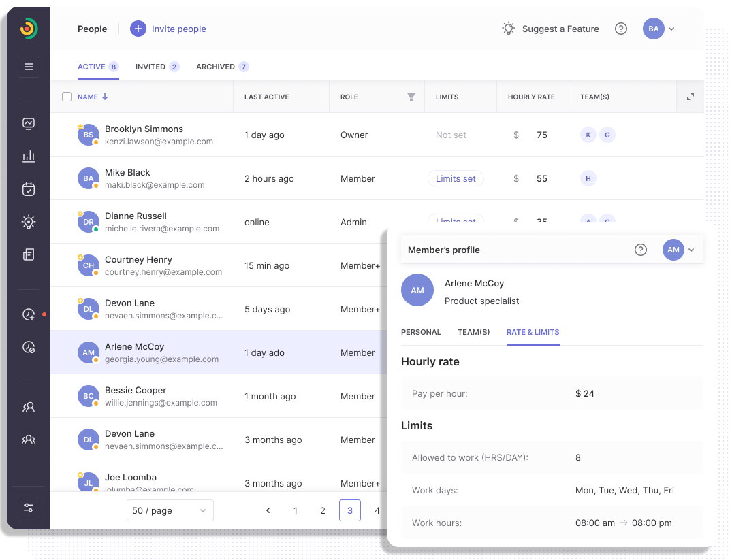Click the expand table arrows icon
730x560 pixels.
click(x=691, y=97)
